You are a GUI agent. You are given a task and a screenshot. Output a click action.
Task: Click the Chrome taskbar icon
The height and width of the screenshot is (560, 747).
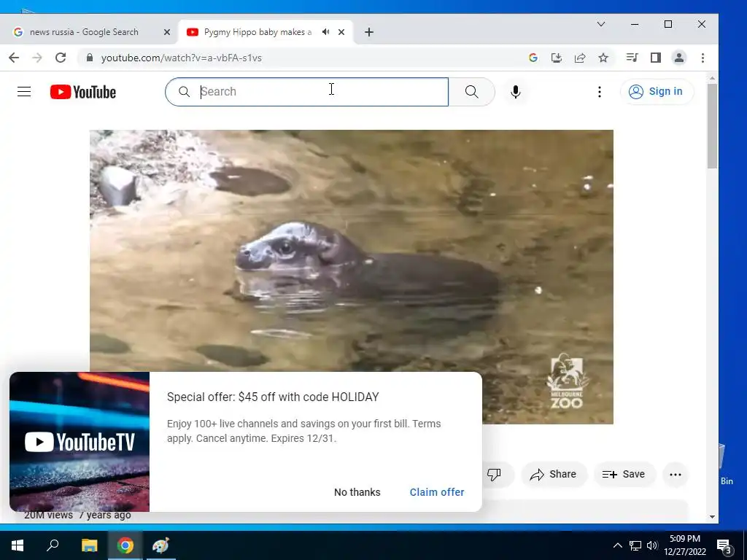click(125, 545)
